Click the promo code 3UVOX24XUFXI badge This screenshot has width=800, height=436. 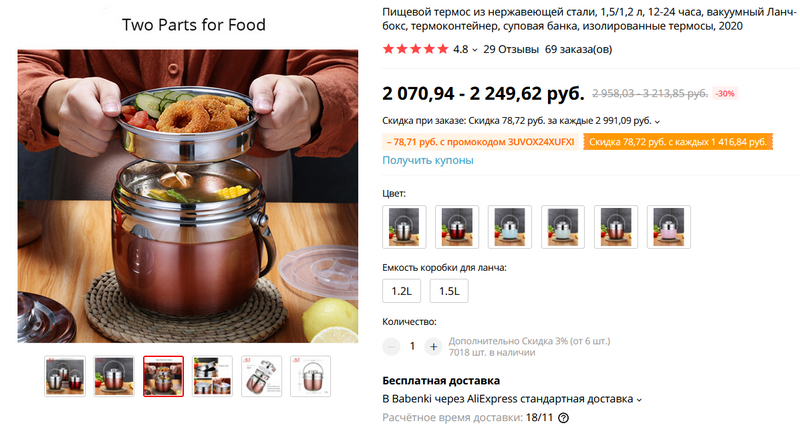point(480,142)
